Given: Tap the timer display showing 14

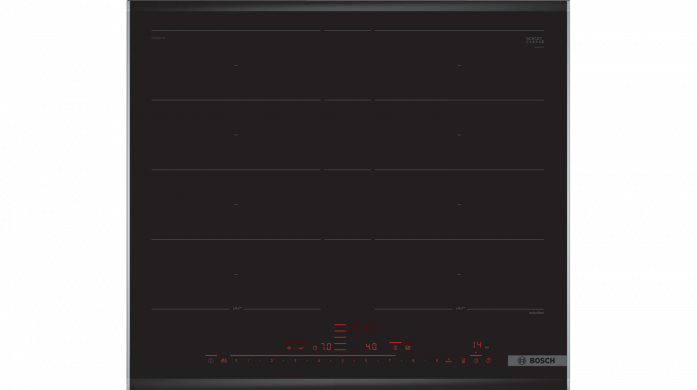Looking at the screenshot, I should click(477, 345).
